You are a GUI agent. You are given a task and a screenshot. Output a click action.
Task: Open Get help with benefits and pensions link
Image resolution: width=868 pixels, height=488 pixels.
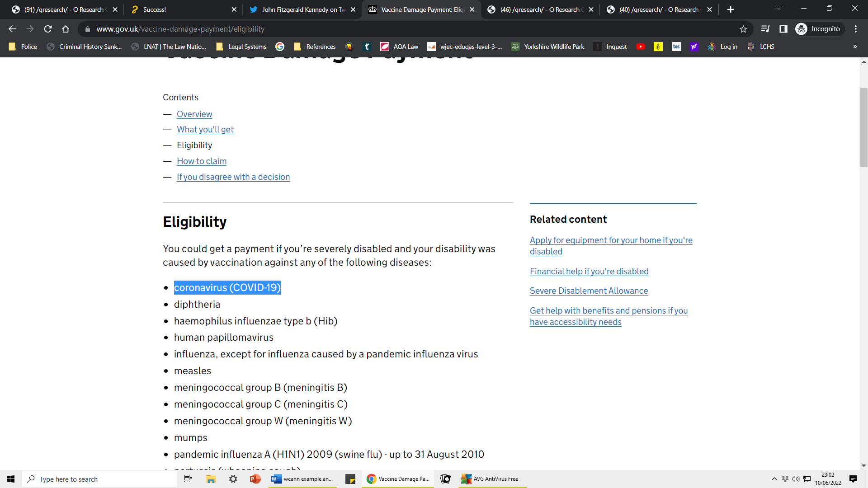coord(609,316)
